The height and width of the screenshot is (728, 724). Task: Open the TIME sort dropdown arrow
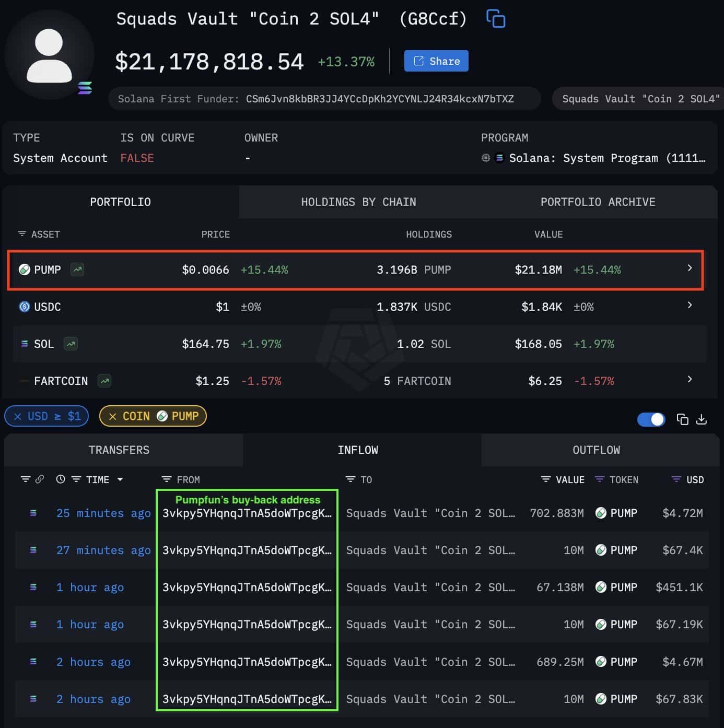click(x=120, y=479)
